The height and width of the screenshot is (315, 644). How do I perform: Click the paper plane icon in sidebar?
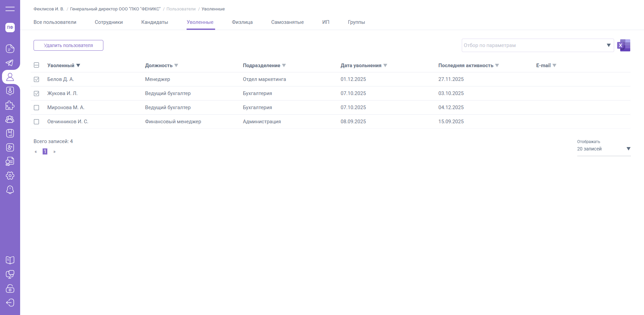[10, 63]
